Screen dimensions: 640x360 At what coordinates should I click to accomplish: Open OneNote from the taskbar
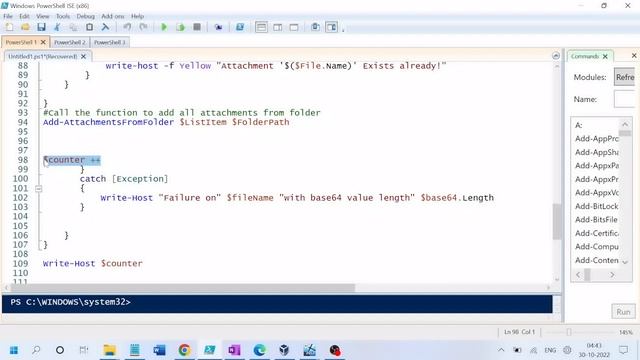[x=234, y=350]
